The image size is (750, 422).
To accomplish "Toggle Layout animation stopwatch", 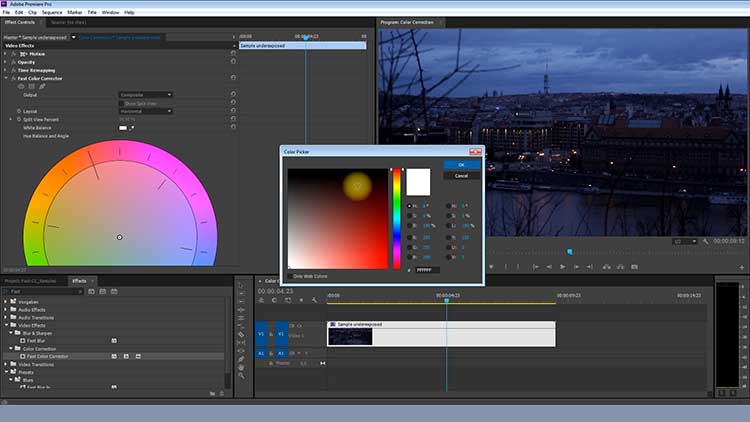I will (x=19, y=111).
